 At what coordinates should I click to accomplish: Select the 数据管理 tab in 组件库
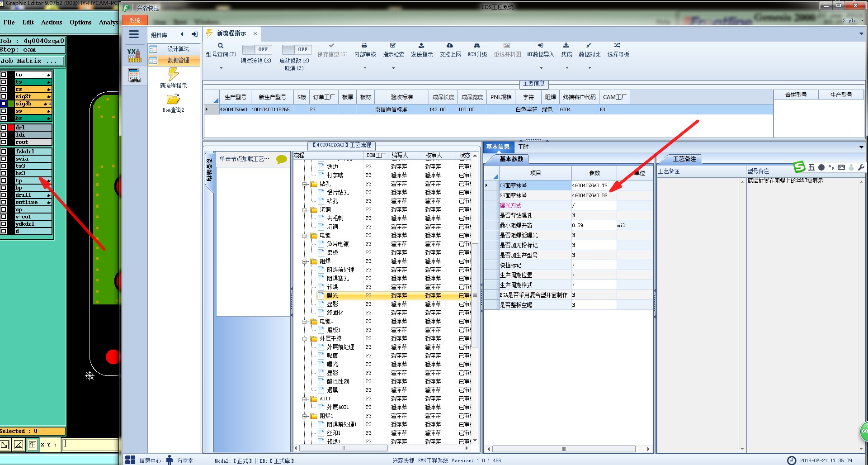pyautogui.click(x=174, y=60)
